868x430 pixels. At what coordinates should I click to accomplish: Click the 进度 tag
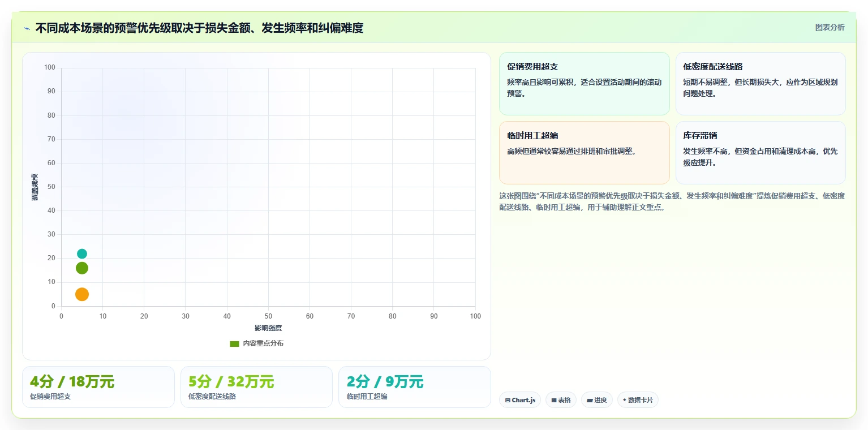597,400
